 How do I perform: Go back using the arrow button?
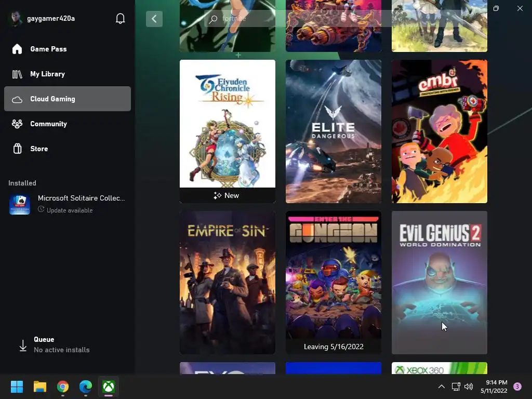click(154, 19)
